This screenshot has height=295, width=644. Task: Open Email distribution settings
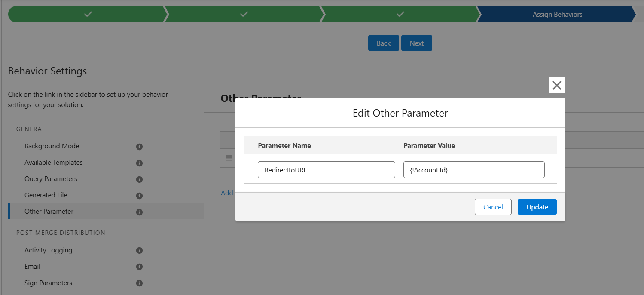click(x=32, y=266)
